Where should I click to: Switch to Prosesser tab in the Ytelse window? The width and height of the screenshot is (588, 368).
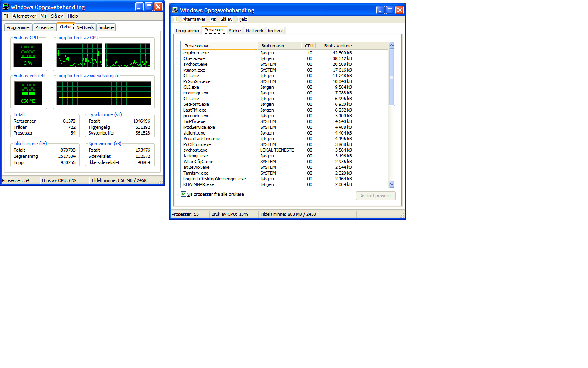pos(45,27)
